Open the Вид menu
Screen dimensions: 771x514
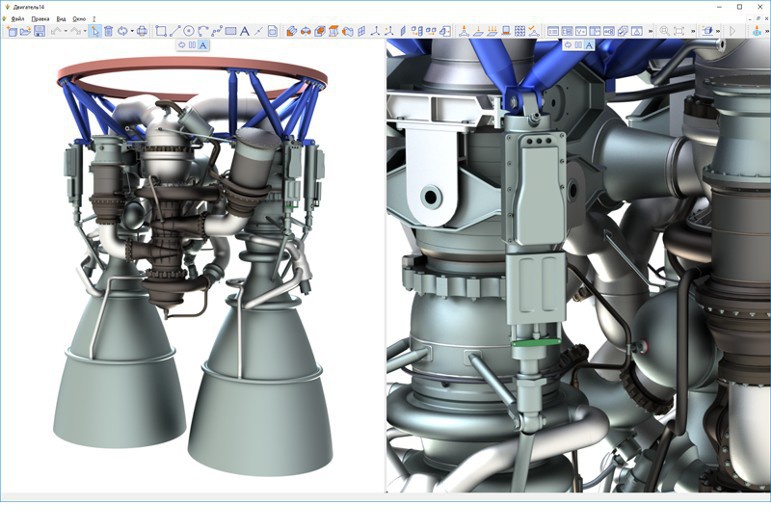(x=61, y=19)
